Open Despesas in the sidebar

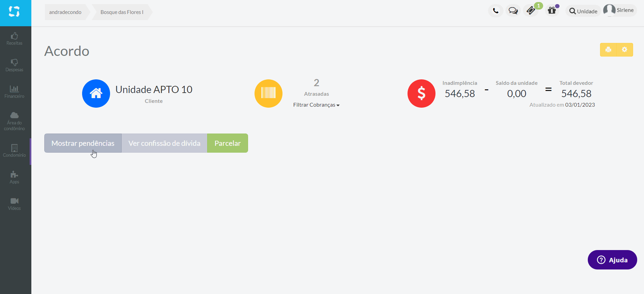(14, 65)
